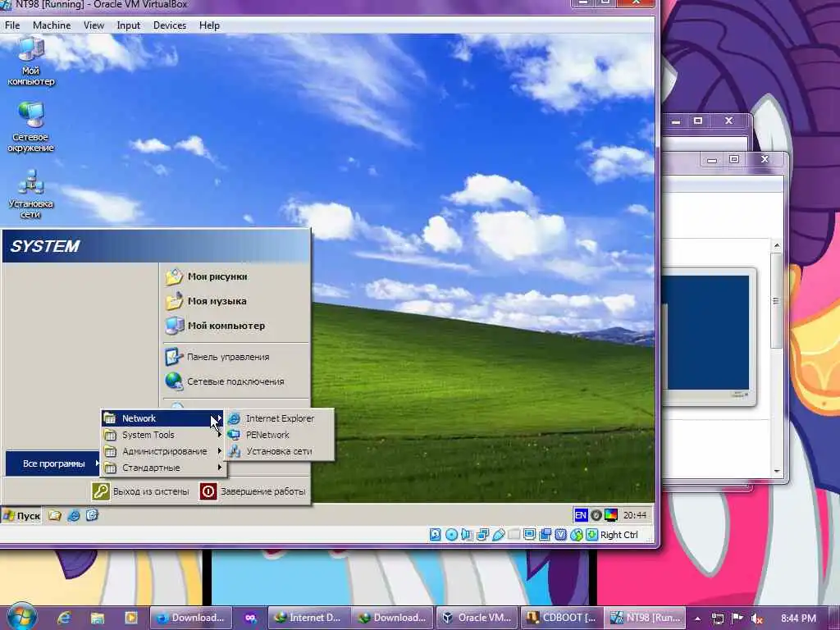This screenshot has height=630, width=840.
Task: Click the host network tray icon
Action: tap(718, 619)
